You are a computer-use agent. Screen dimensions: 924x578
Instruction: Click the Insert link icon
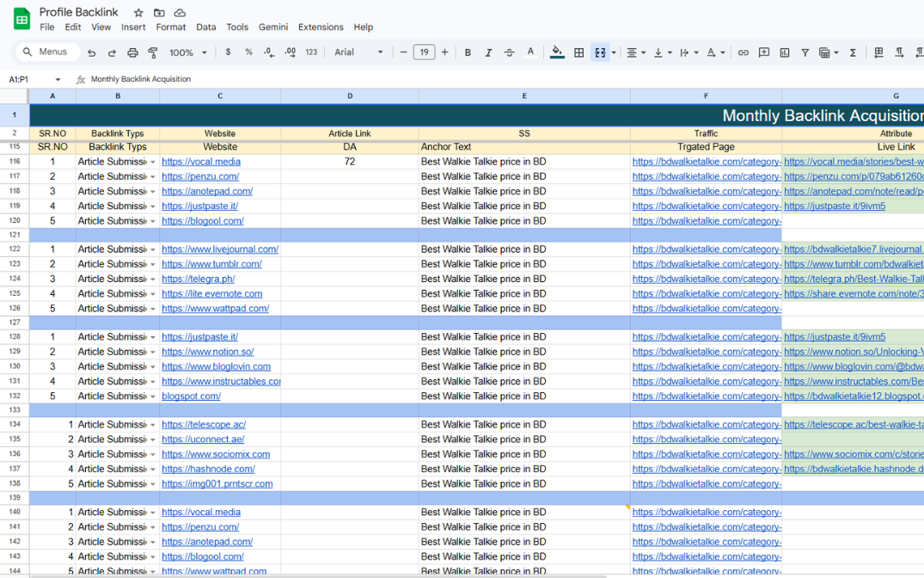coord(743,52)
